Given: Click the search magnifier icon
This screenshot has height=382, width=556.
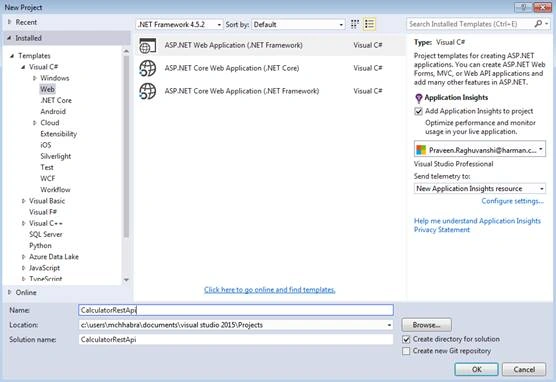Looking at the screenshot, I should [x=538, y=24].
